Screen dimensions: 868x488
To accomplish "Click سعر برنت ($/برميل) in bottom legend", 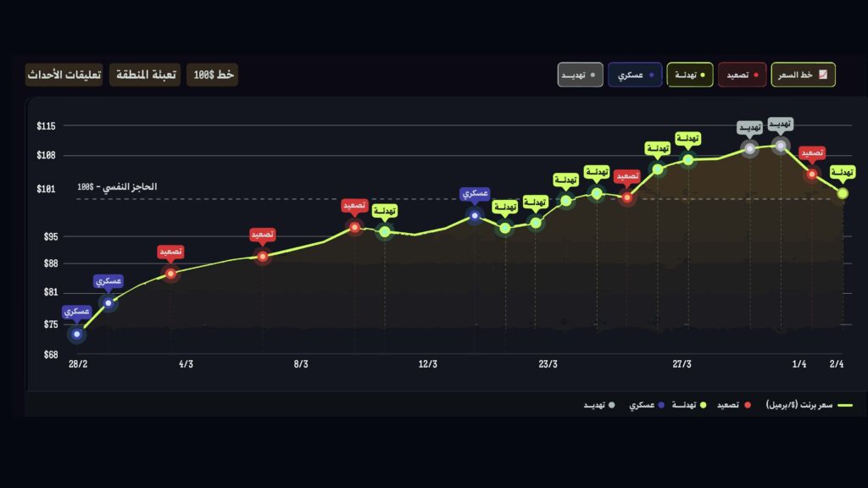I will click(x=809, y=405).
